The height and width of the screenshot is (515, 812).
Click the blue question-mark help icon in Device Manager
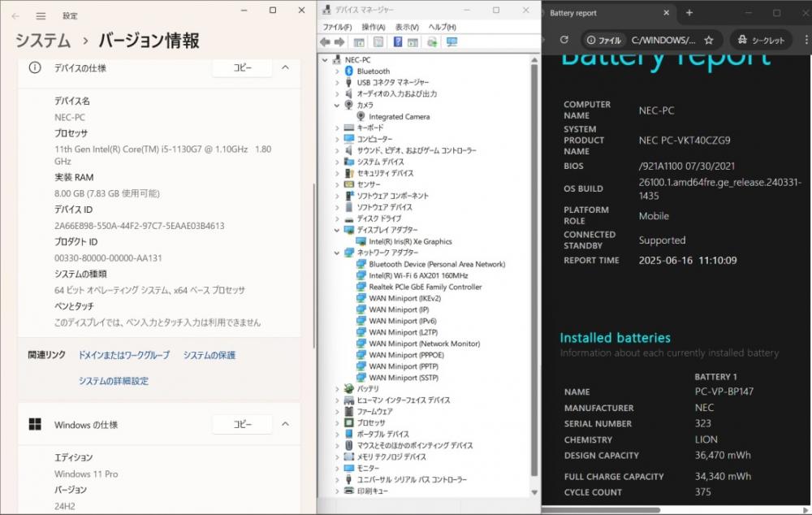(398, 42)
